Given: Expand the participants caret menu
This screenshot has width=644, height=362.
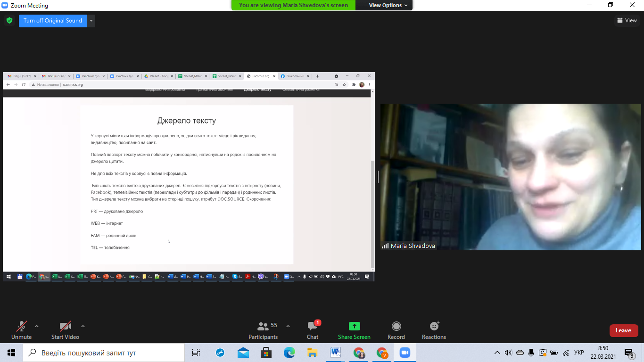Looking at the screenshot, I should (x=288, y=326).
